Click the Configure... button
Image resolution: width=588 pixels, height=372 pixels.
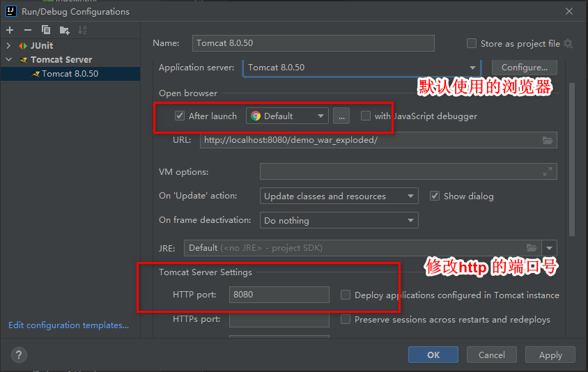(x=524, y=68)
